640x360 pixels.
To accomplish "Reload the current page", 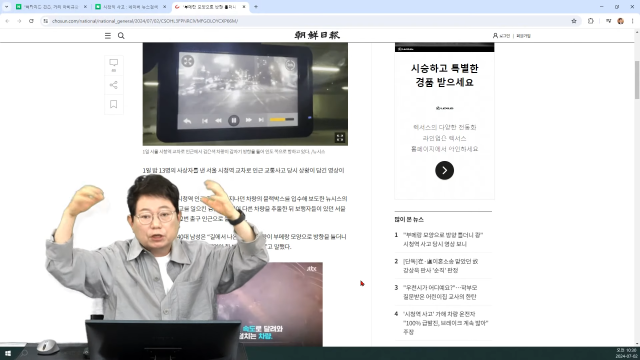I will 31,21.
